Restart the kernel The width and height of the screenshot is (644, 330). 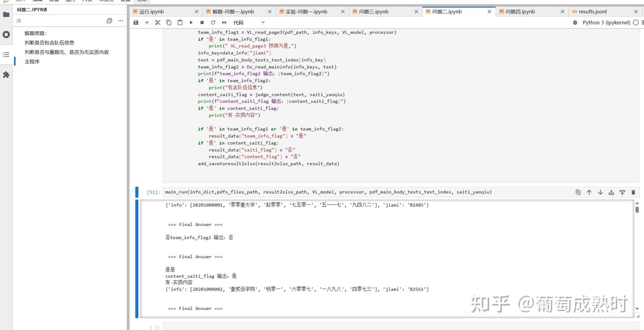point(213,22)
